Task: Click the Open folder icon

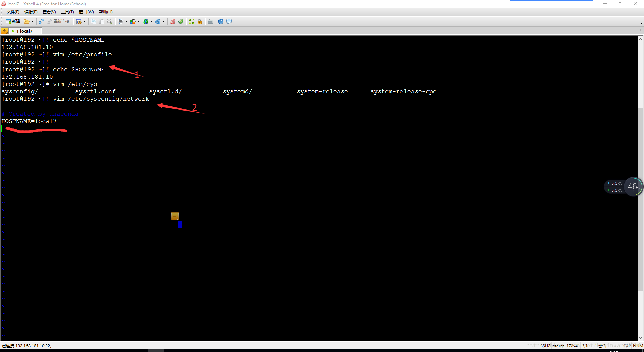Action: [x=26, y=21]
